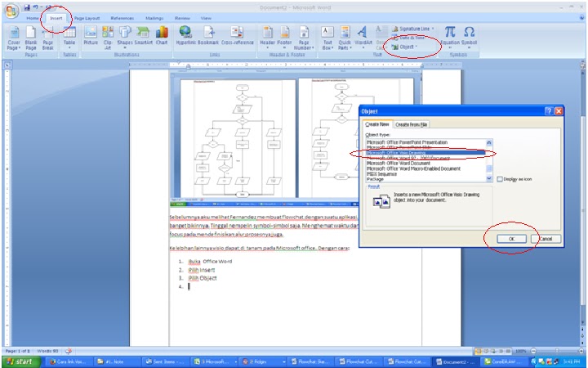588x368 pixels.
Task: Select the Insert ribbon tab
Action: tap(56, 18)
